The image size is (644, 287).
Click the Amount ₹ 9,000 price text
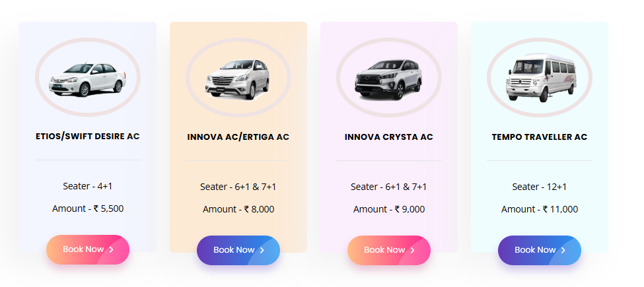point(388,209)
